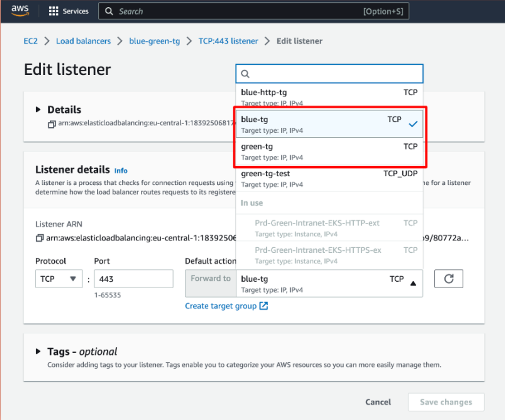
Task: Click the '1-65535' port range hint
Action: [x=107, y=295]
